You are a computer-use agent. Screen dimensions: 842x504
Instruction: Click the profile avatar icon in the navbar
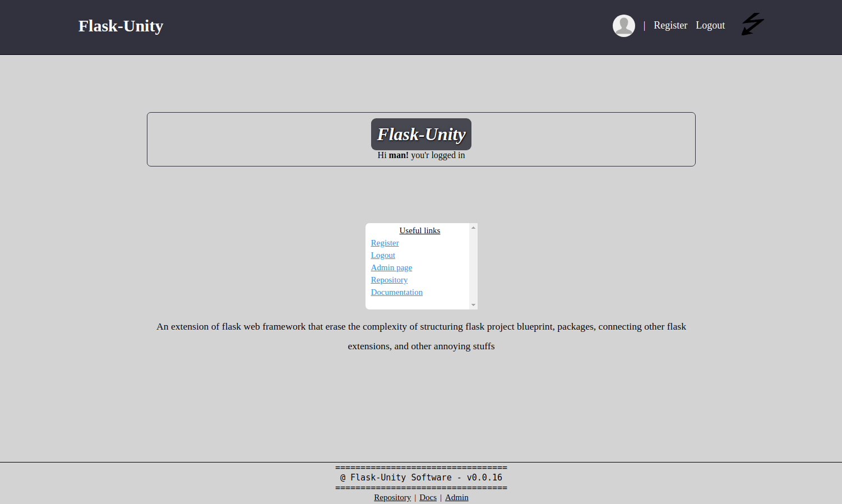tap(623, 25)
